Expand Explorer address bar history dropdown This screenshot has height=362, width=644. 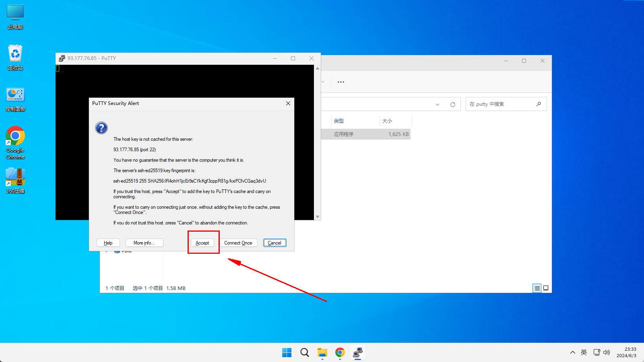point(438,105)
